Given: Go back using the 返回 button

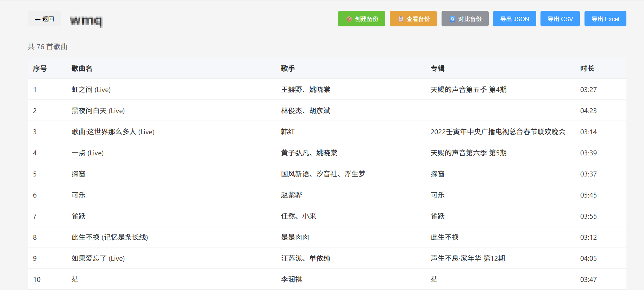Looking at the screenshot, I should coord(44,19).
